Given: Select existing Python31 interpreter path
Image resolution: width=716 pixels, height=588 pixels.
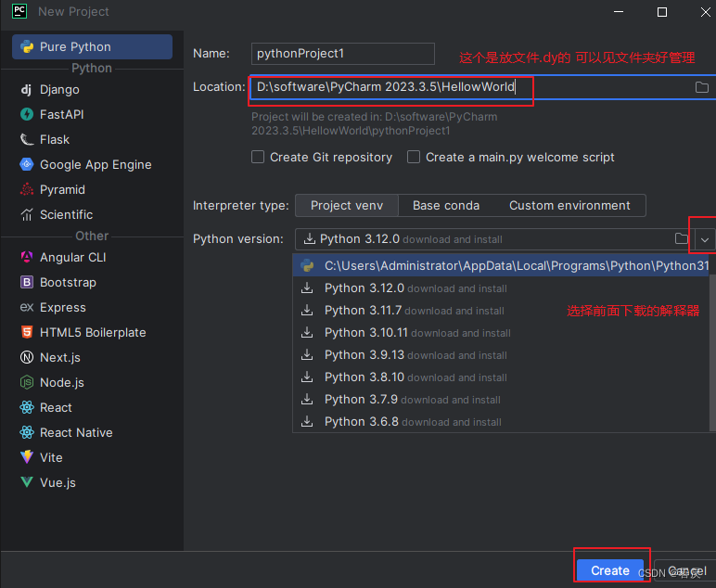Looking at the screenshot, I should [x=502, y=265].
